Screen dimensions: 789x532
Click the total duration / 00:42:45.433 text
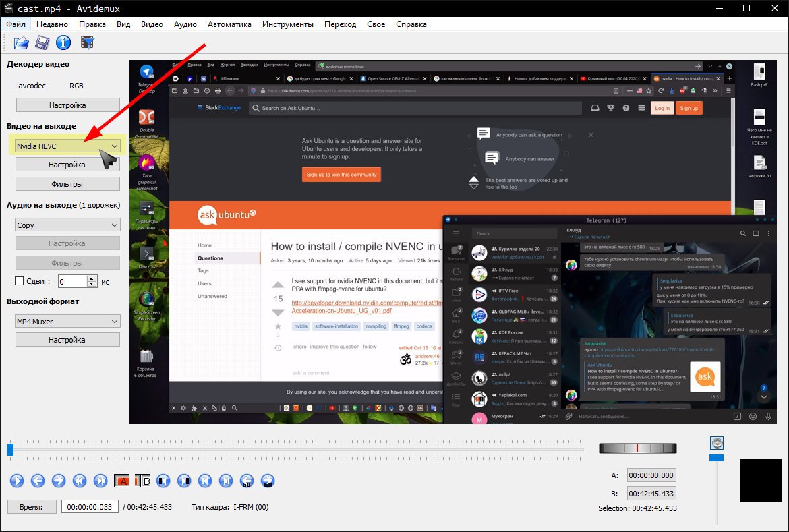(x=148, y=507)
